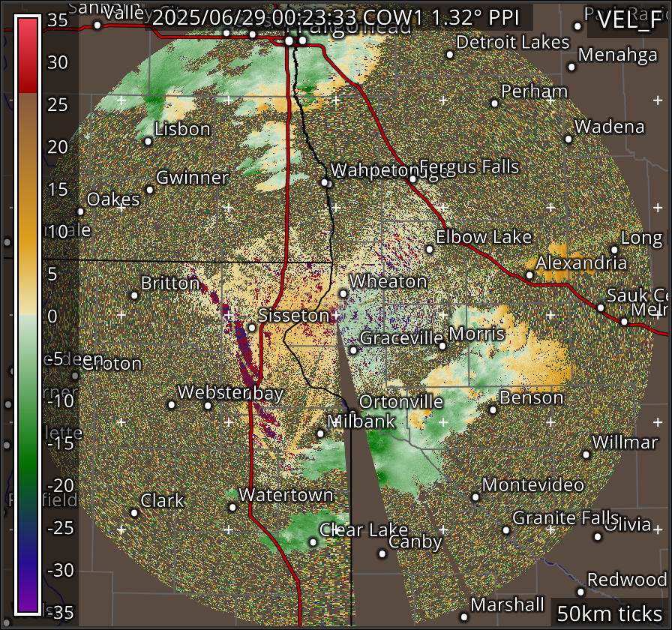Image resolution: width=672 pixels, height=630 pixels.
Task: Select the Clear Lake city marker dot
Action: click(x=313, y=542)
